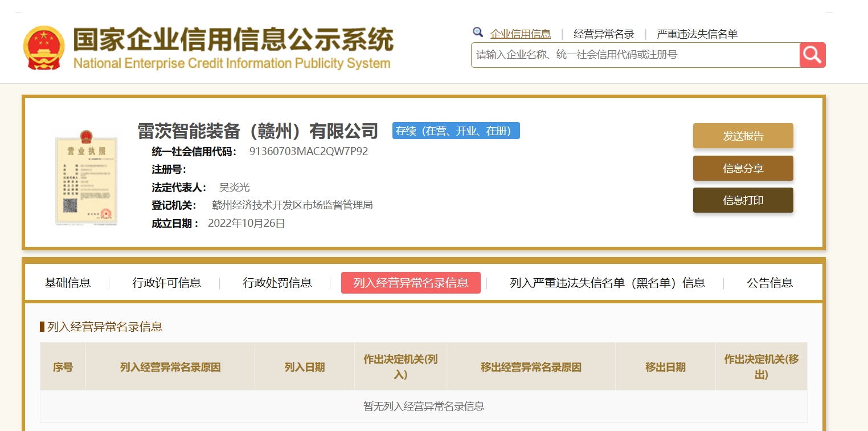Open the 列入严重违法失信名单（黑名单）信息 tab
The height and width of the screenshot is (431, 868).
608,283
